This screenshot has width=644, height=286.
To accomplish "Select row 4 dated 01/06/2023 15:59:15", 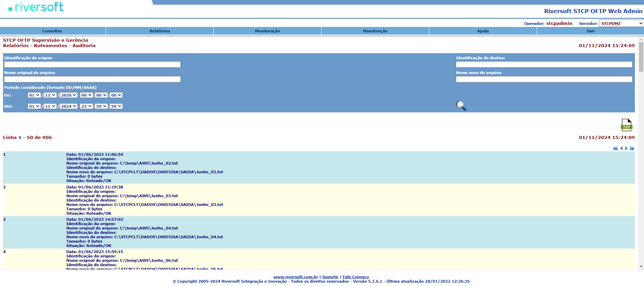I will pos(319,259).
